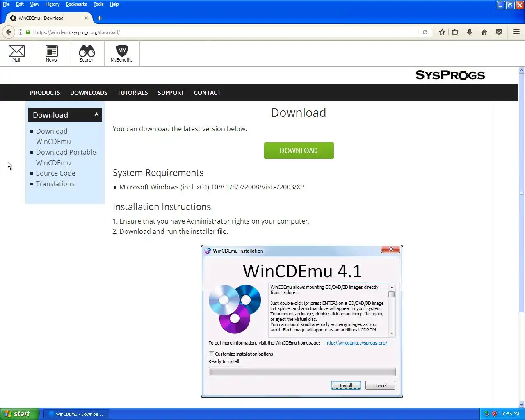This screenshot has height=420, width=525.
Task: Show bookmarks list icon
Action: coord(455,32)
